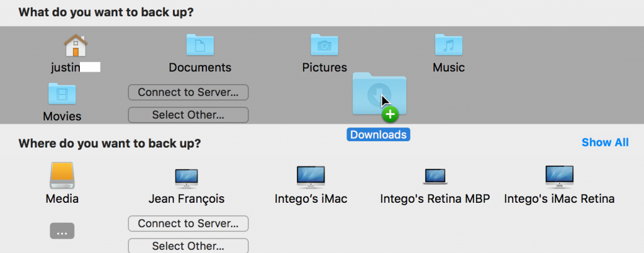Image resolution: width=644 pixels, height=253 pixels.
Task: Choose the Media drive as backup destination
Action: [x=62, y=176]
